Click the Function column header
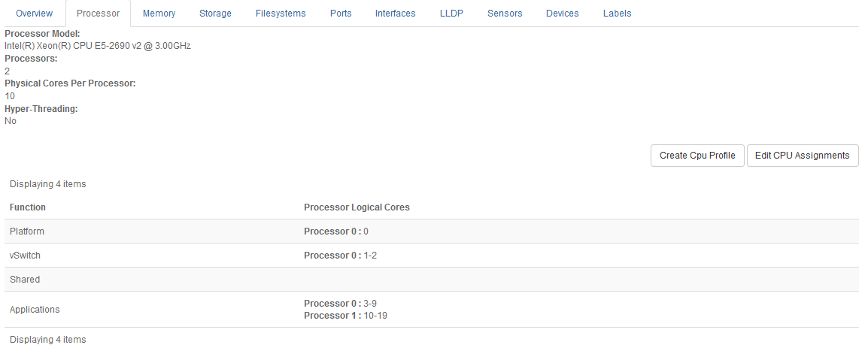The image size is (868, 351). click(28, 207)
